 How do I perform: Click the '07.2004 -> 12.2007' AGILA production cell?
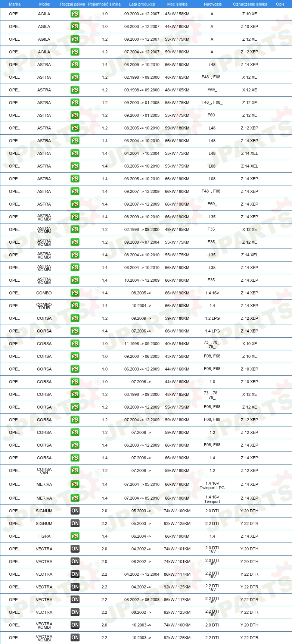pyautogui.click(x=142, y=52)
